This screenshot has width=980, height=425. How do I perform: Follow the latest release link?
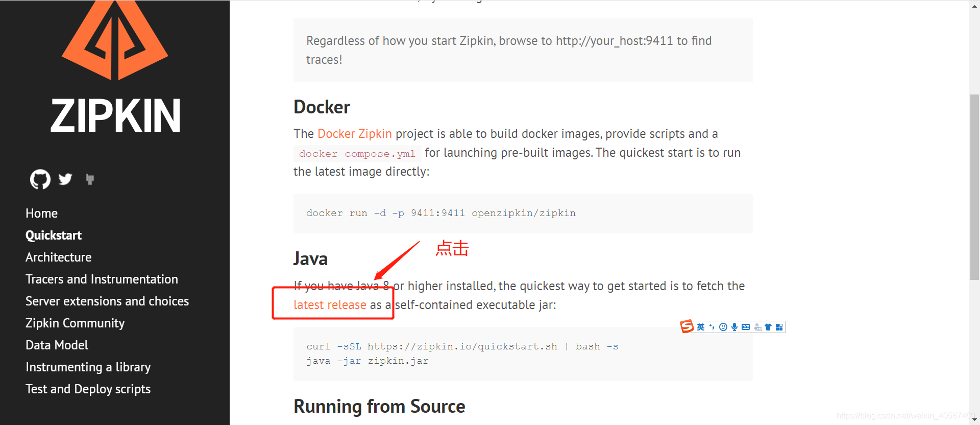click(x=330, y=305)
